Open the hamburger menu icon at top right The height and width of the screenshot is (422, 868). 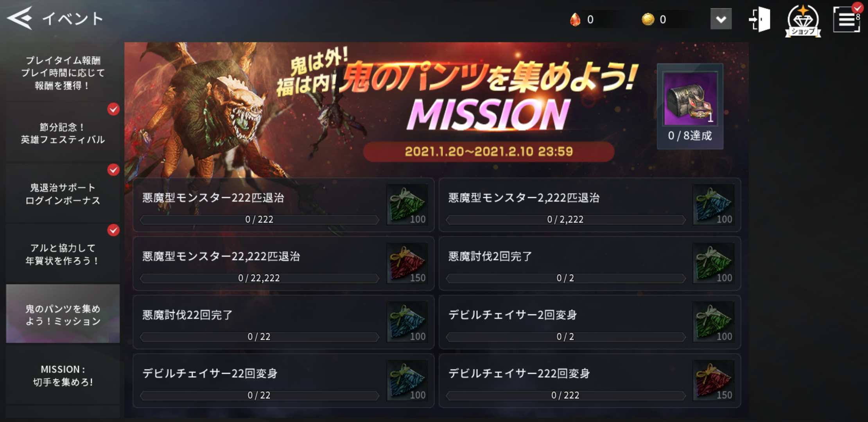[x=846, y=19]
